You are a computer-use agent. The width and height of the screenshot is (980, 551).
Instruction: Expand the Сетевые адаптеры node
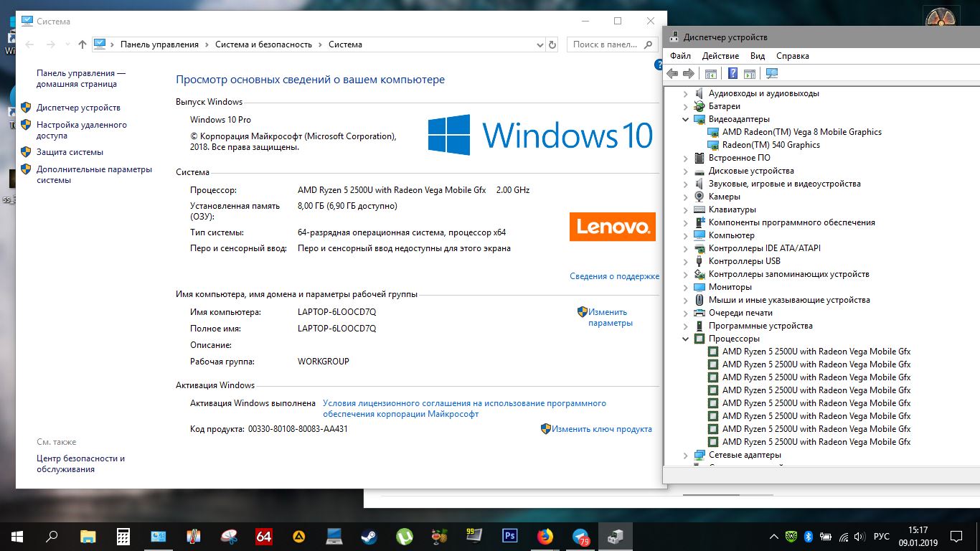pos(686,455)
